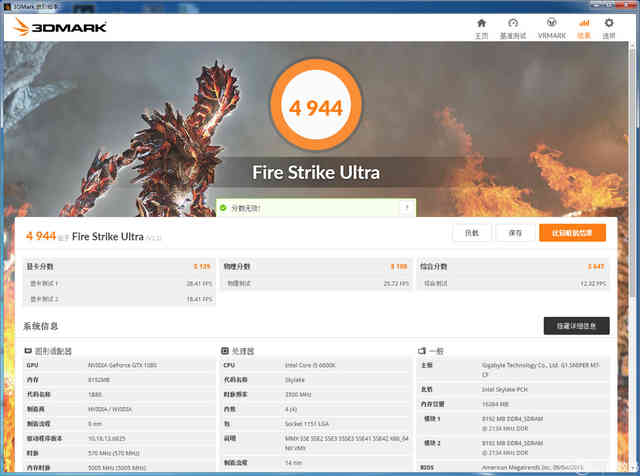640x476 pixels.
Task: Select the NVIDIA GeForce GTX 1080 value
Action: 122,365
